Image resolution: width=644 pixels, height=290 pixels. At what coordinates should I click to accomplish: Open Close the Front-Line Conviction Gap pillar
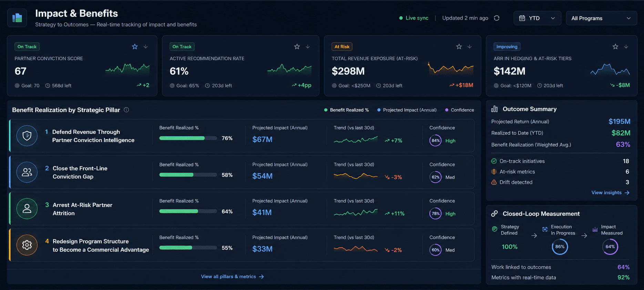coord(80,173)
